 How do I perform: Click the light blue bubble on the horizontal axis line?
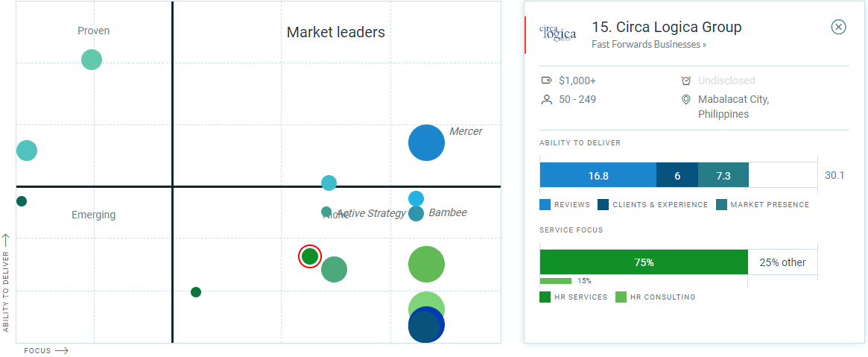(329, 183)
